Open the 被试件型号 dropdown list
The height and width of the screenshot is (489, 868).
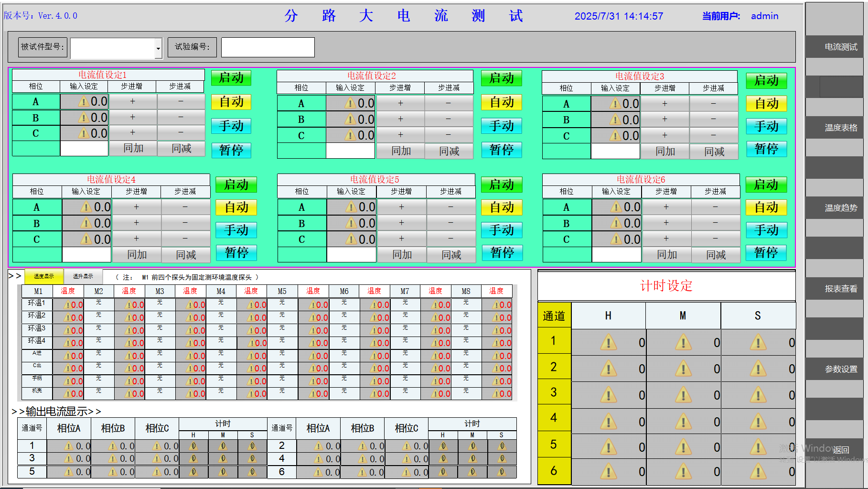pyautogui.click(x=158, y=48)
